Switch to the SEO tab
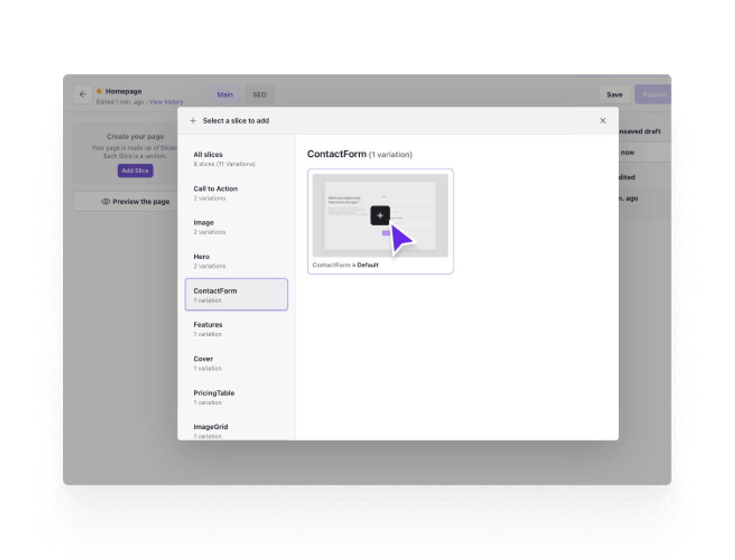 pos(259,94)
